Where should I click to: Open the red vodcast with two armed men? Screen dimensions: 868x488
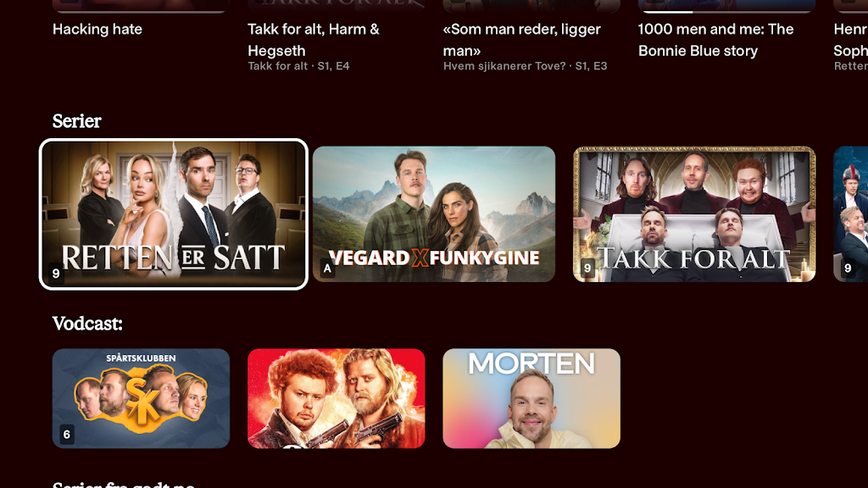[336, 398]
